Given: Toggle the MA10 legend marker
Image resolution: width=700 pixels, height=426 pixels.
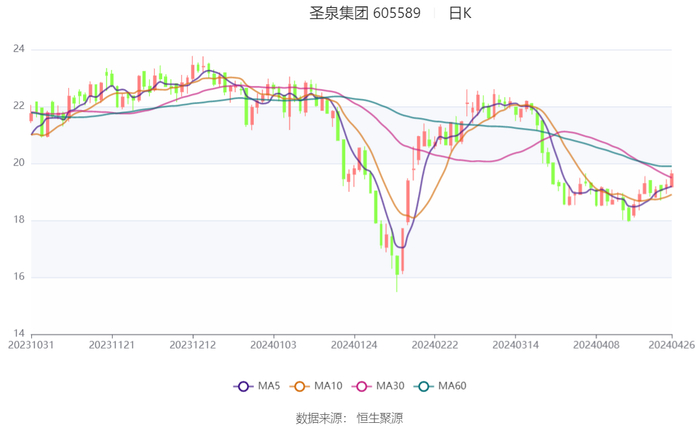Looking at the screenshot, I should [300, 386].
